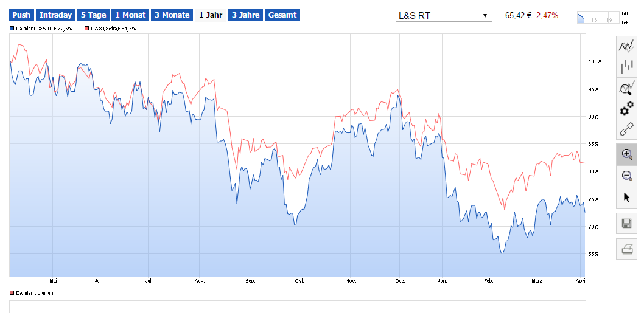Image resolution: width=644 pixels, height=313 pixels.
Task: Toggle the DAX (Xetra) red legend swatch
Action: click(x=86, y=29)
